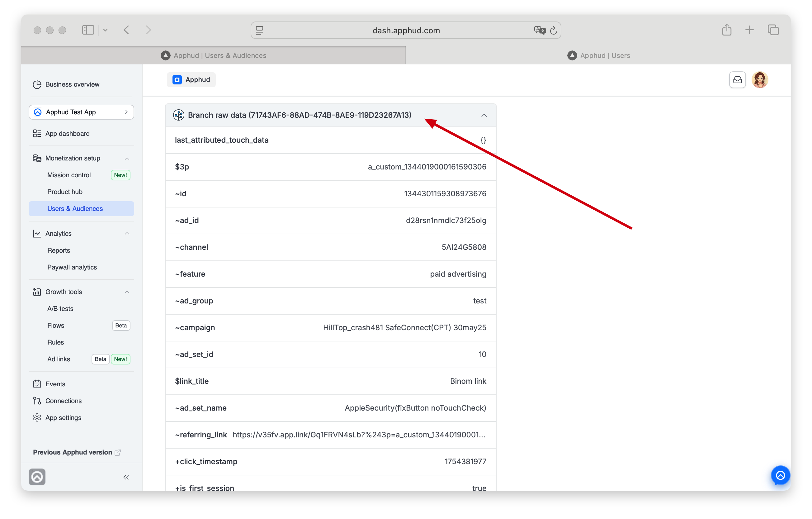Viewport: 812px width, 519px height.
Task: Click the ~ad_group value test
Action: 479,301
